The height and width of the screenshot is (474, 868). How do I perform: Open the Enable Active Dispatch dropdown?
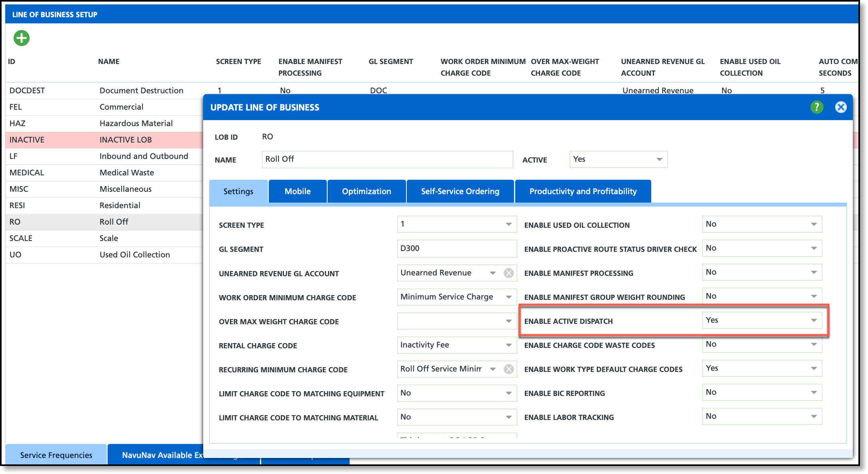pos(814,320)
